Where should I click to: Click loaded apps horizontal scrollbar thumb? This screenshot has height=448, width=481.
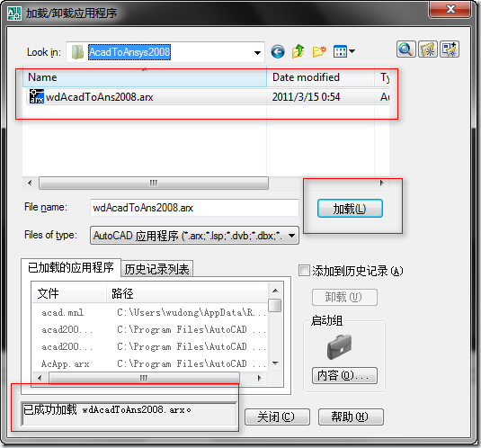click(x=144, y=378)
